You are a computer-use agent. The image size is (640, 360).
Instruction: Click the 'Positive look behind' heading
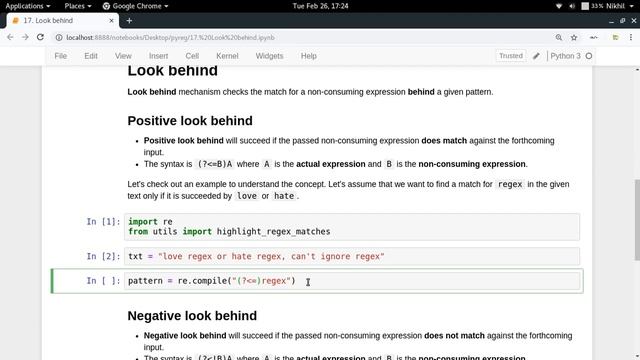pyautogui.click(x=190, y=121)
